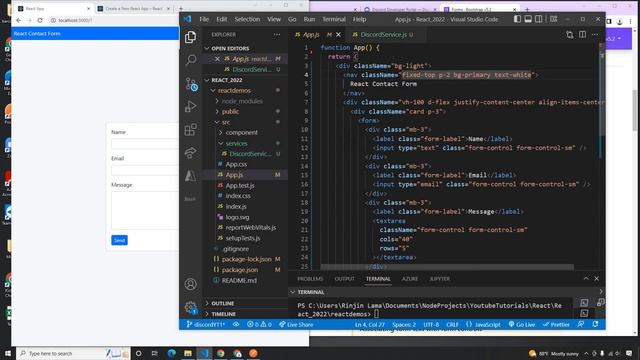This screenshot has width=640, height=360.
Task: Open the File menu
Action: 204,19
